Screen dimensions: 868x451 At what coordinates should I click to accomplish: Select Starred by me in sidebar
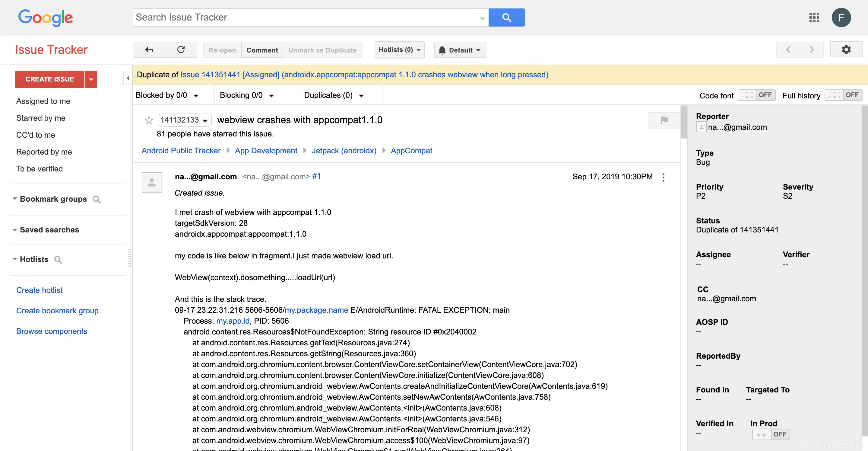click(41, 118)
